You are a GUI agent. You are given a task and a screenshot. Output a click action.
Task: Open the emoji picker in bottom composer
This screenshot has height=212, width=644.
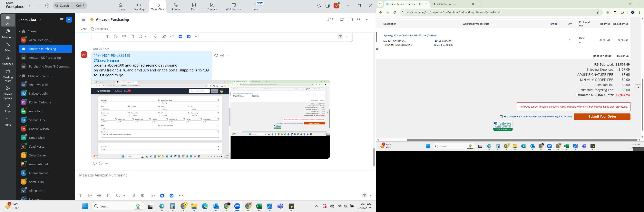tap(90, 196)
